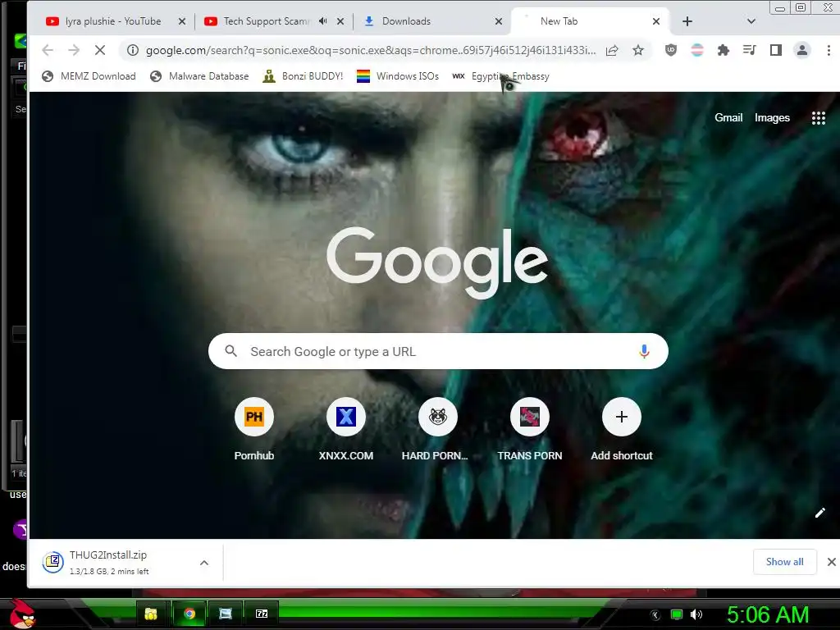This screenshot has width=840, height=630.
Task: Open THUG2Install.zip download item
Action: (107, 563)
